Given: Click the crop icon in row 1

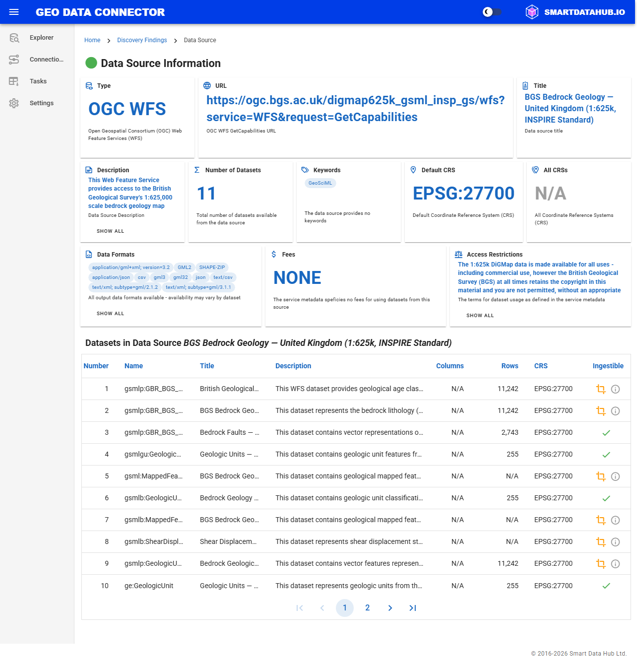Looking at the screenshot, I should [x=601, y=389].
